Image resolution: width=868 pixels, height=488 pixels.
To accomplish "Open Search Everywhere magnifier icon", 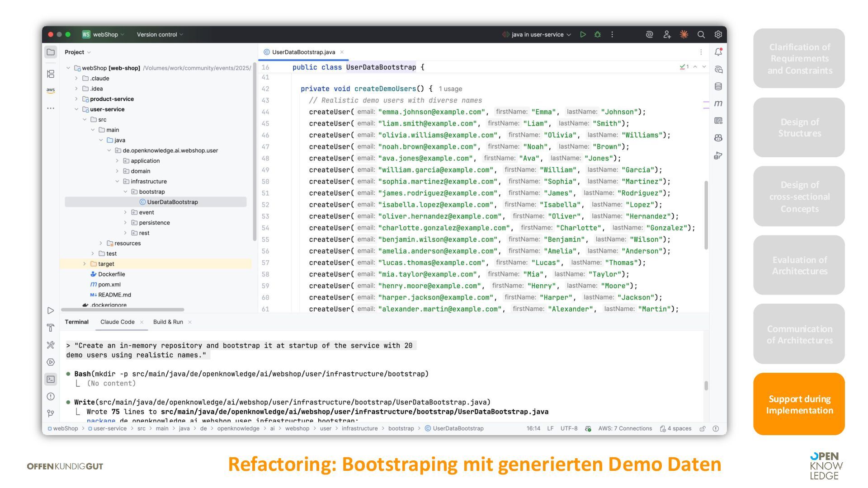I will pos(701,34).
